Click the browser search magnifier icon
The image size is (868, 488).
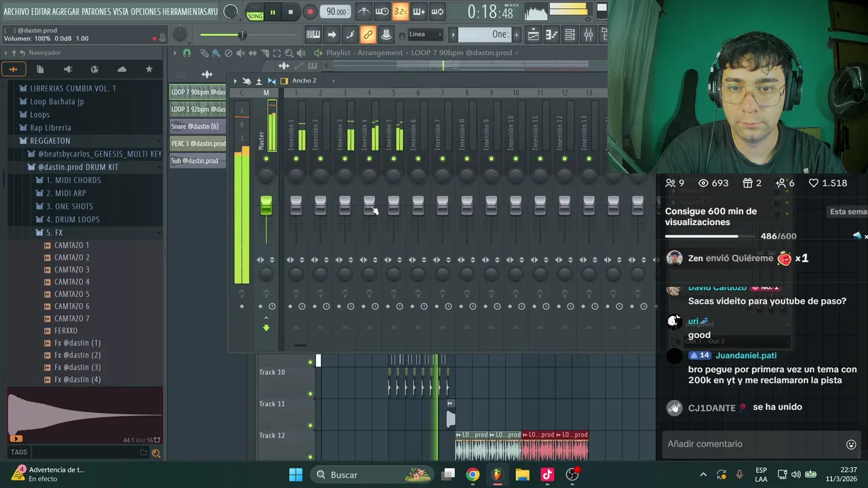pos(156,453)
